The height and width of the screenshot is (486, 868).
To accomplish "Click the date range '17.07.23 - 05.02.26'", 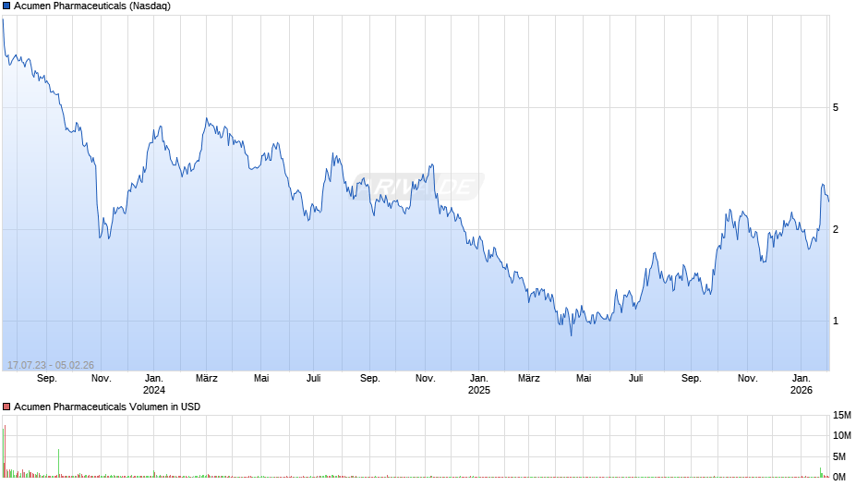I will 51,365.
